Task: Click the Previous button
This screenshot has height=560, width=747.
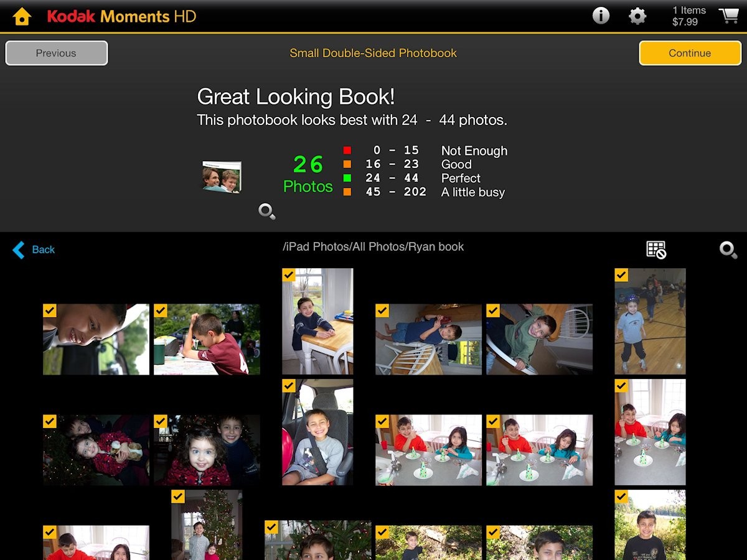Action: pos(57,53)
